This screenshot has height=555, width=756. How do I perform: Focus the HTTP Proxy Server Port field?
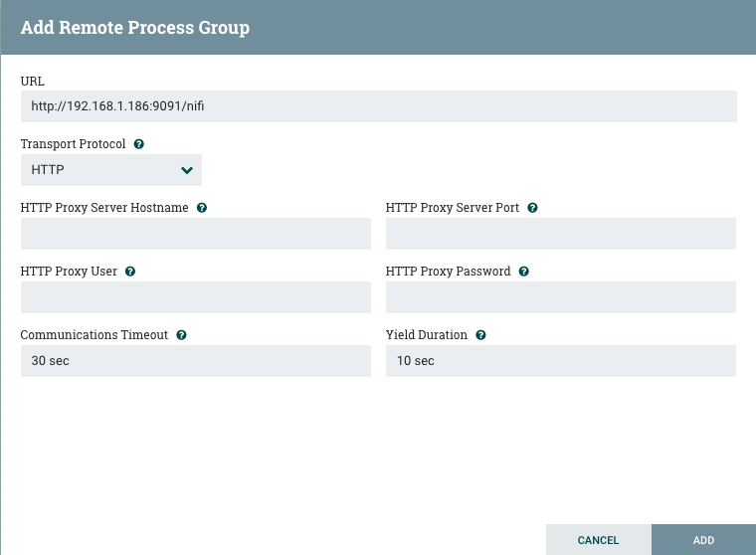(561, 234)
